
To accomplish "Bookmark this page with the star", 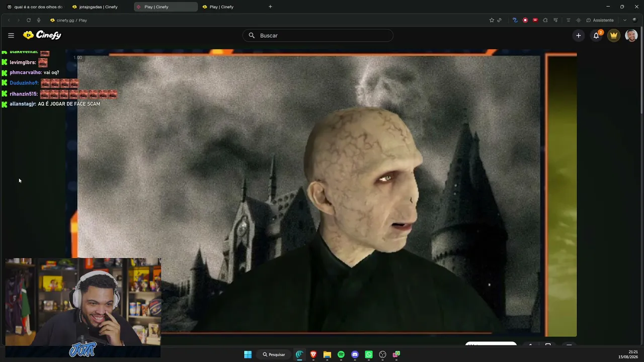I will coord(492,20).
